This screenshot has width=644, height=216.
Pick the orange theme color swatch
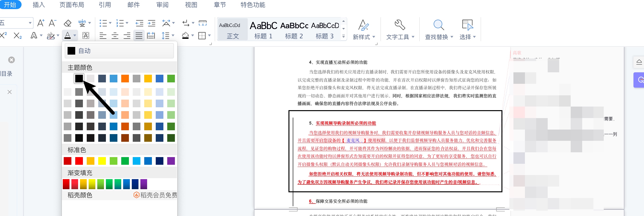(x=125, y=79)
